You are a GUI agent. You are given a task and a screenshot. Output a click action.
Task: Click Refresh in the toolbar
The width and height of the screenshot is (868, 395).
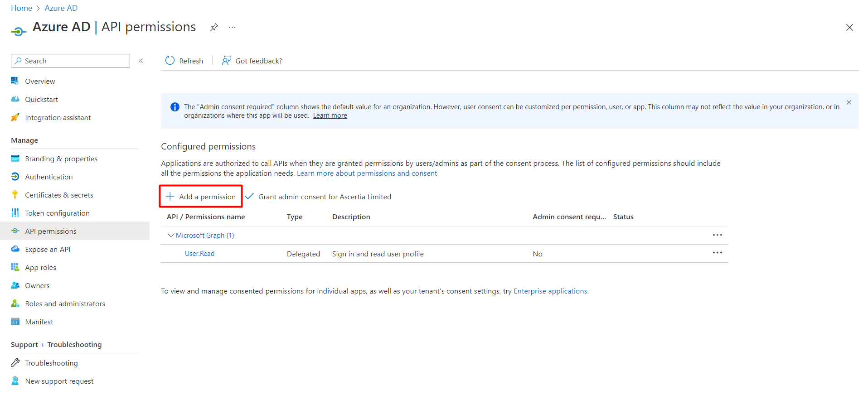[x=184, y=61]
